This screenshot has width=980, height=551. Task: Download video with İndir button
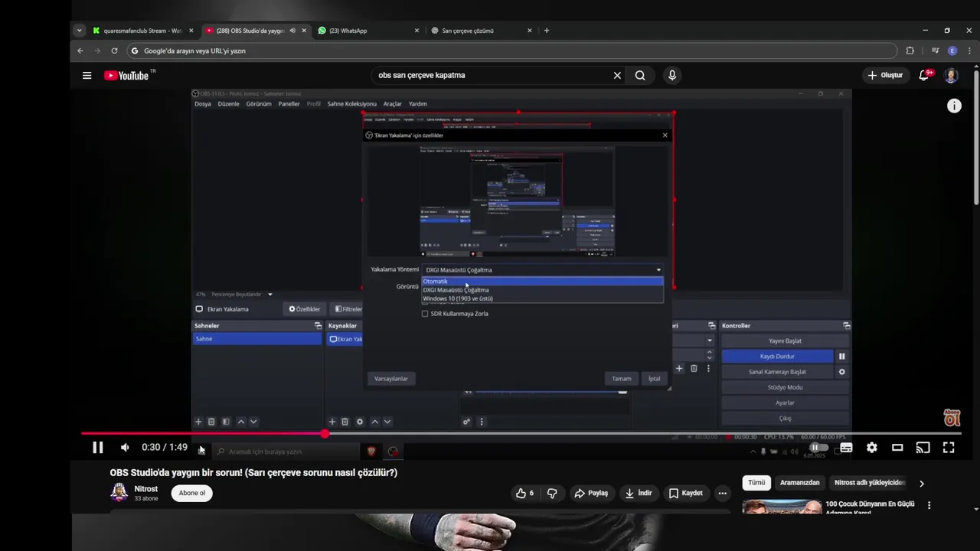[638, 493]
